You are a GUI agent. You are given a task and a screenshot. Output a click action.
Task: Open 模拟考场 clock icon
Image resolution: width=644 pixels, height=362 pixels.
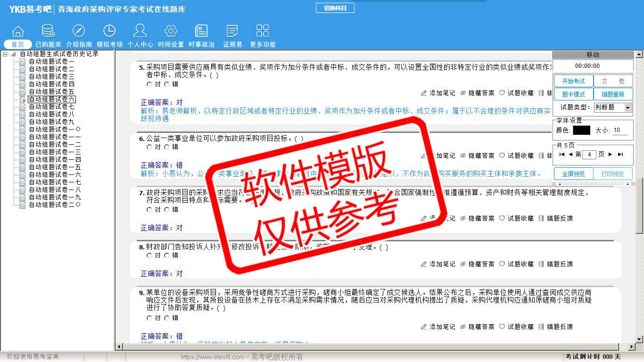(109, 32)
